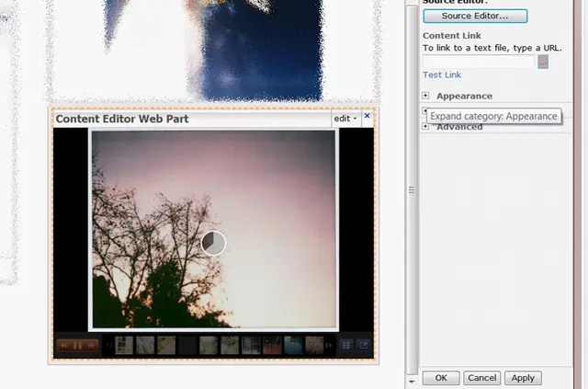Close the Content Editor Web Part
Viewport: 588px width, 389px height.
(x=367, y=116)
